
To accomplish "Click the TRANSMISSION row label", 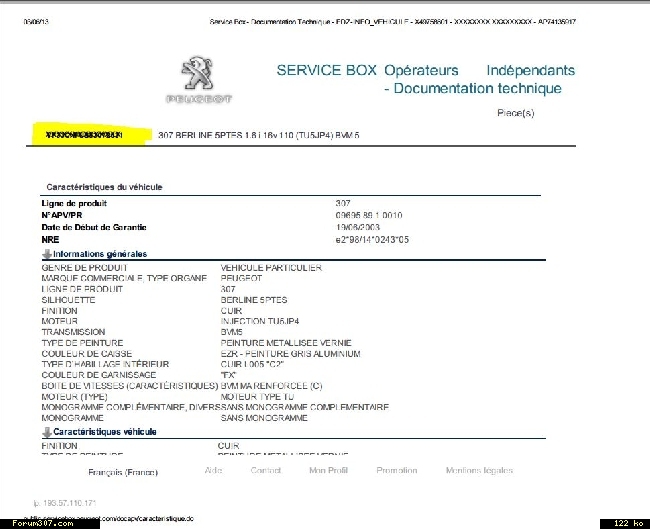I will [73, 332].
